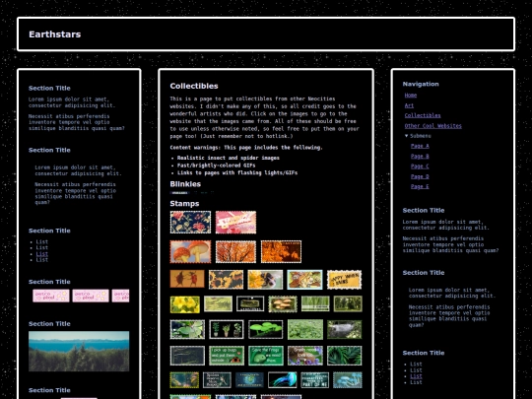Open the dark green forest trees stamp
Image resolution: width=532 pixels, height=399 pixels.
[x=348, y=304]
